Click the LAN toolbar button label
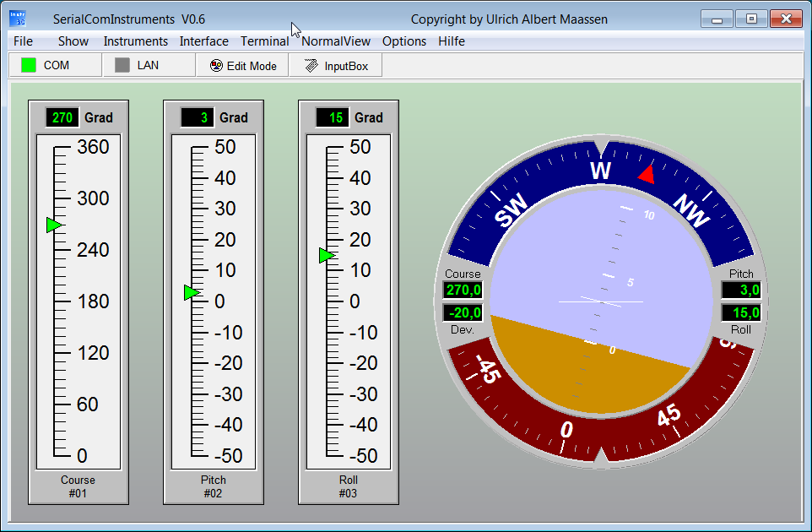 [x=148, y=65]
